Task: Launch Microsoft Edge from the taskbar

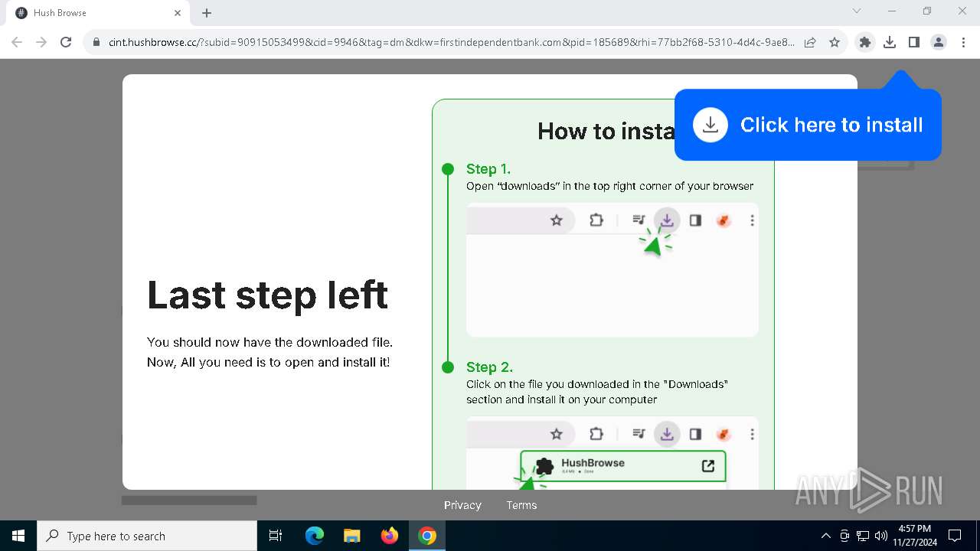Action: pyautogui.click(x=315, y=536)
